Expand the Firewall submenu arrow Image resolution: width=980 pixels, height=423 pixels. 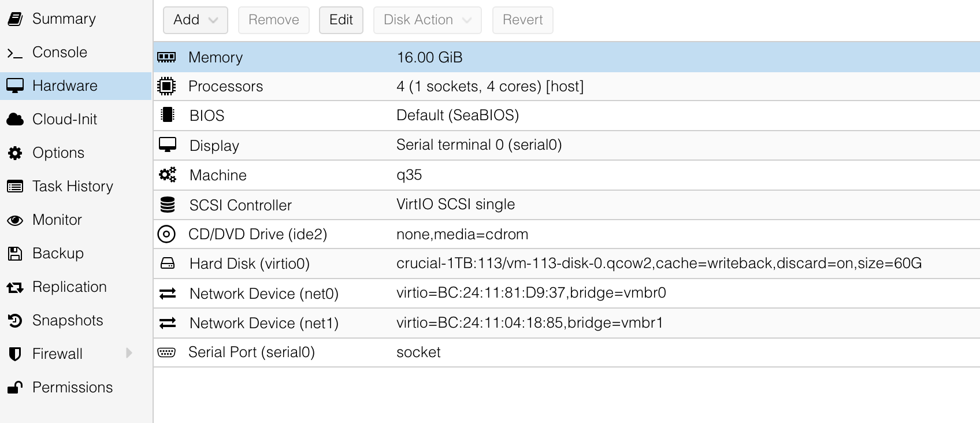[129, 353]
